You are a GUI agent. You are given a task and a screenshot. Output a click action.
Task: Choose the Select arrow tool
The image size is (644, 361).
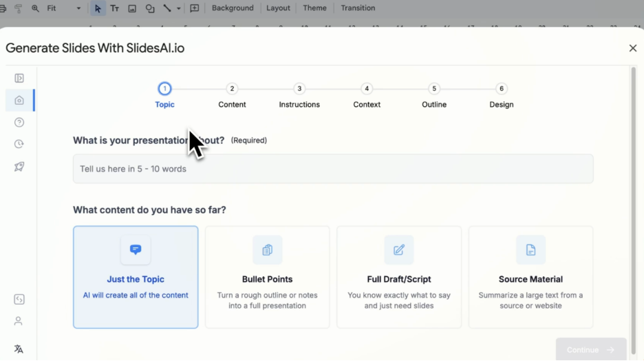point(98,8)
